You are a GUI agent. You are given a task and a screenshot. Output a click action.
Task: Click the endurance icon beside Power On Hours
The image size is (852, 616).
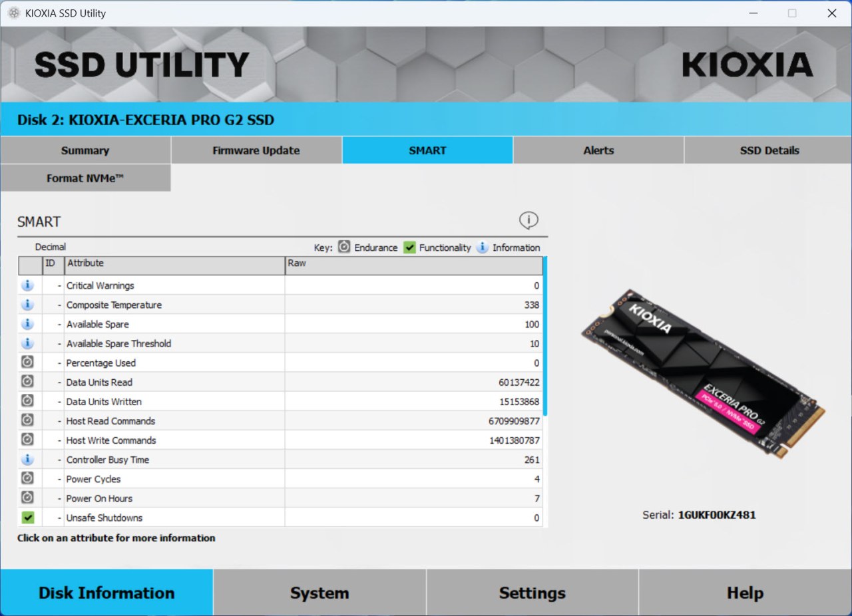[x=27, y=498]
